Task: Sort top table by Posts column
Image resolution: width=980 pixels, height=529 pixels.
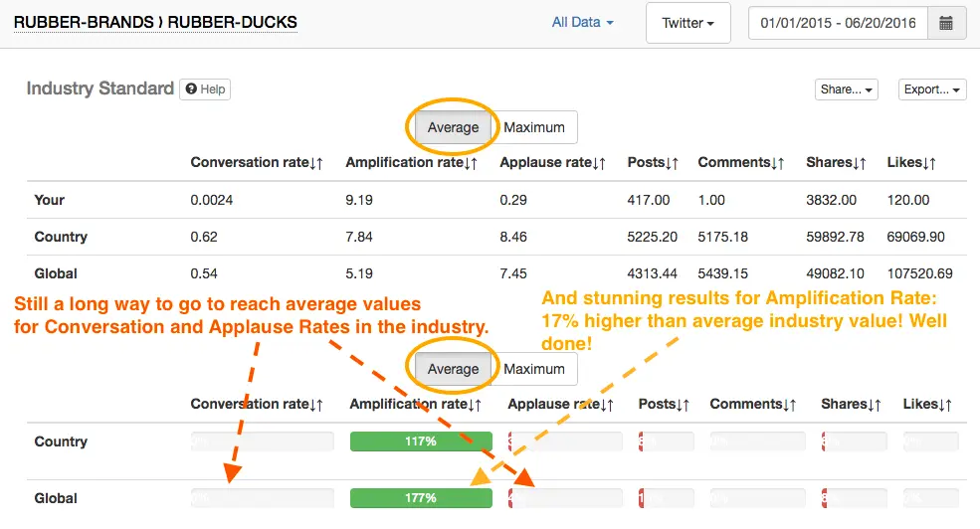Action: (673, 163)
